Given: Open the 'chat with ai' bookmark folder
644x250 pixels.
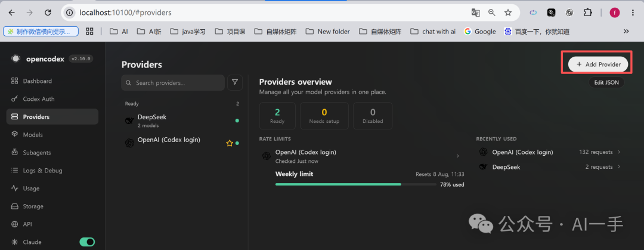Looking at the screenshot, I should click(x=433, y=31).
